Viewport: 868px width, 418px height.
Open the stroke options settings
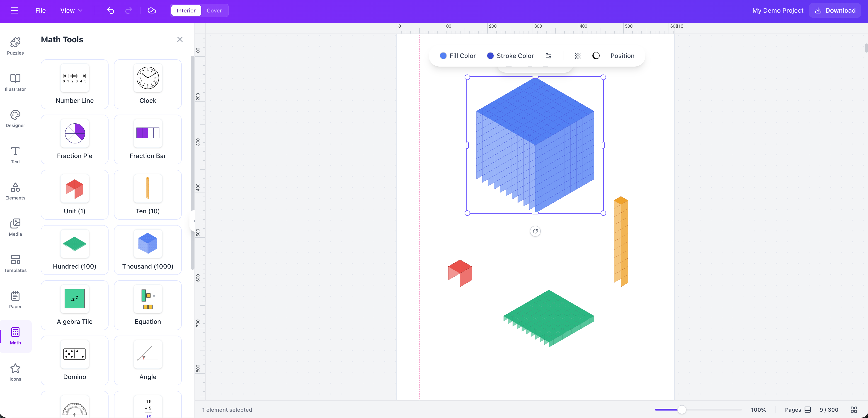[x=549, y=55]
